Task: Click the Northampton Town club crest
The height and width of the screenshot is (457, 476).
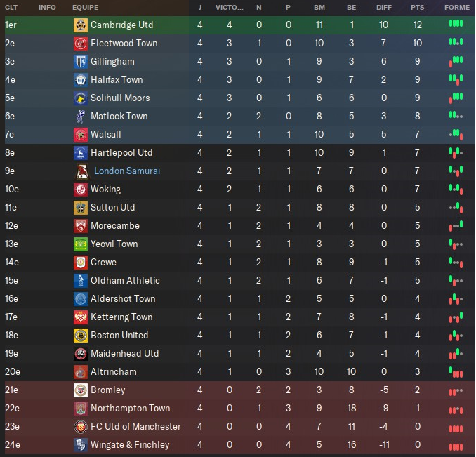Action: click(81, 409)
